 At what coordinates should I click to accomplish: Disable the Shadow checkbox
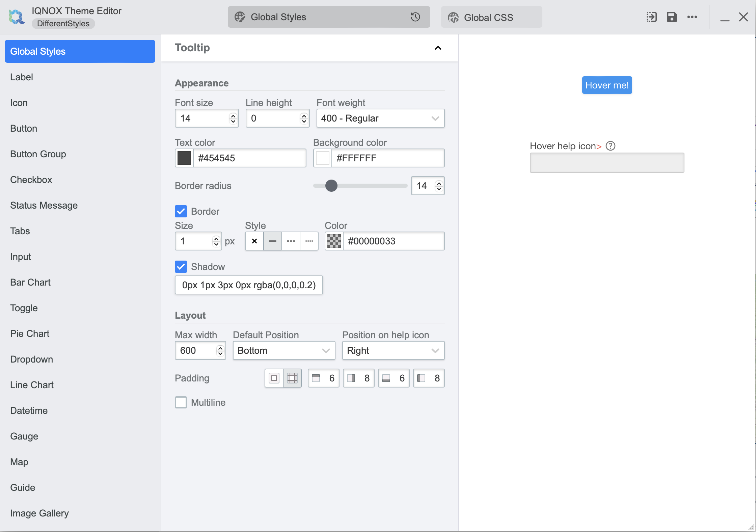point(181,267)
